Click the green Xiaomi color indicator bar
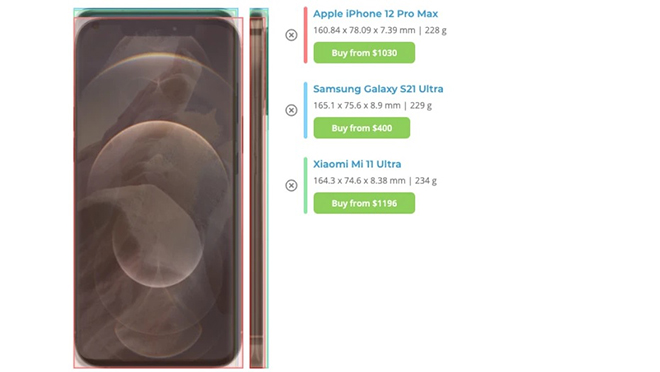 coord(306,186)
